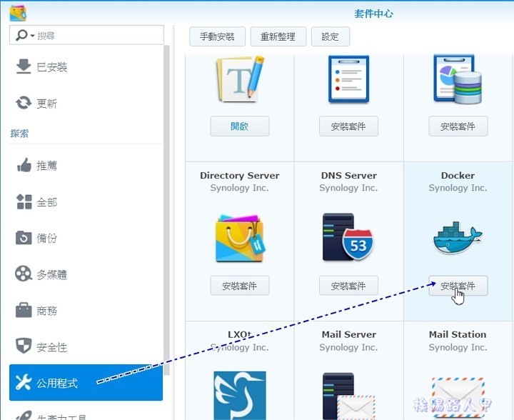Click Synology Inc. under DNS Server
Viewport: 514px width, 420px height.
coord(348,188)
